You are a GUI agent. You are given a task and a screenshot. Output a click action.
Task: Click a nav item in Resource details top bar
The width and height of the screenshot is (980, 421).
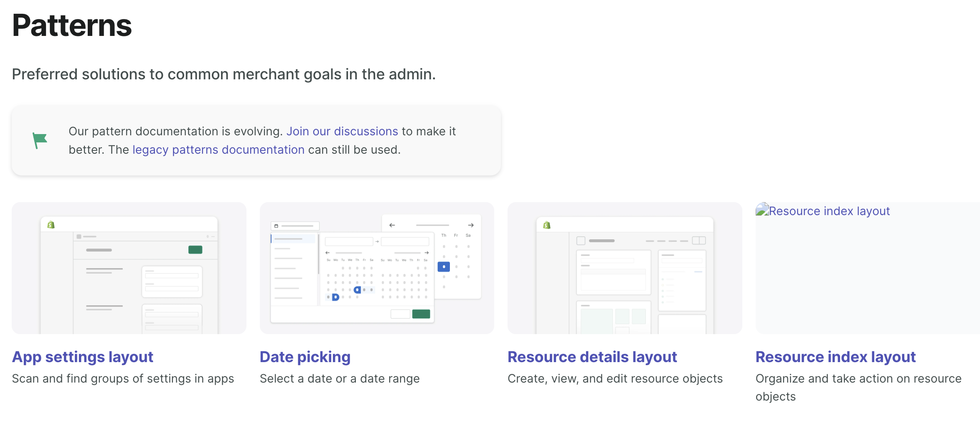[x=650, y=241]
